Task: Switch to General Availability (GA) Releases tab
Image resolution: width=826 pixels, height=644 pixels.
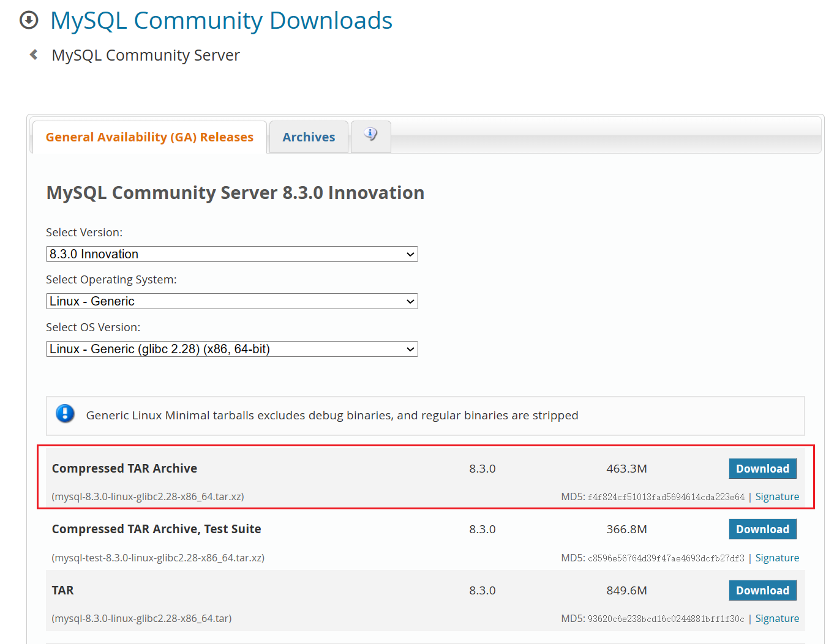Action: click(x=149, y=137)
